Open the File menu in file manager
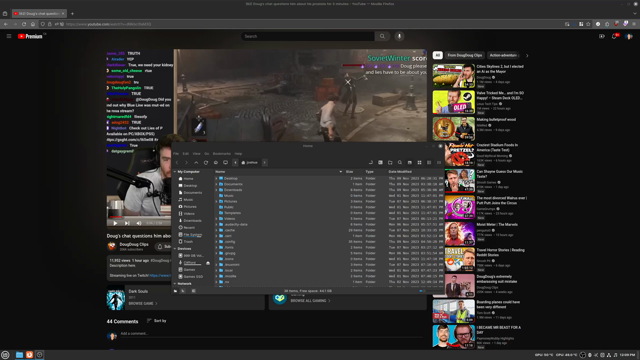 coord(176,154)
